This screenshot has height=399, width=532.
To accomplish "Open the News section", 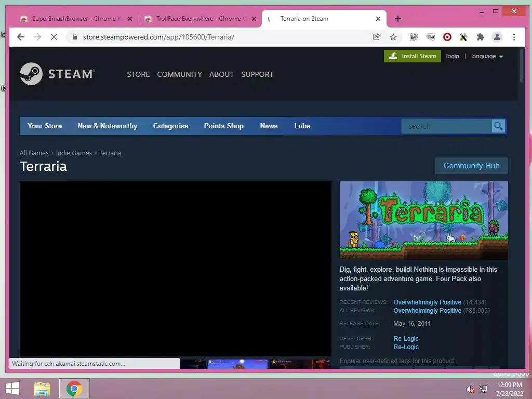I will 269,126.
